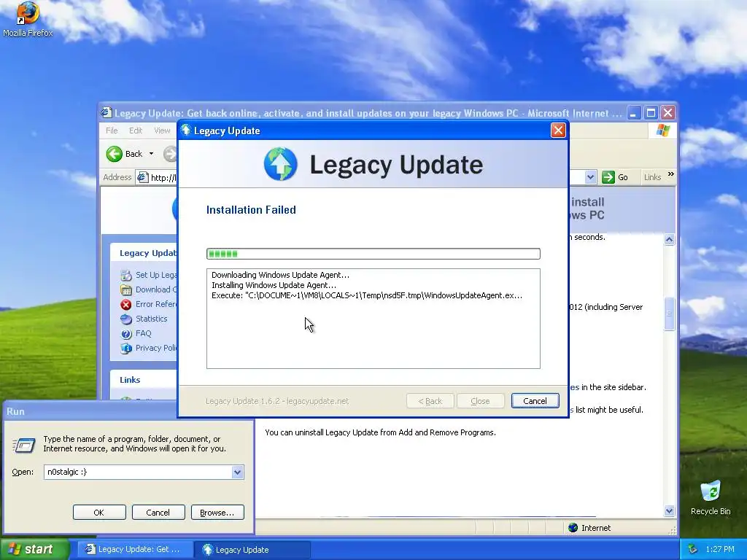Click Cancel in the Run dialog
Viewport: 747px width, 560px height.
(158, 513)
